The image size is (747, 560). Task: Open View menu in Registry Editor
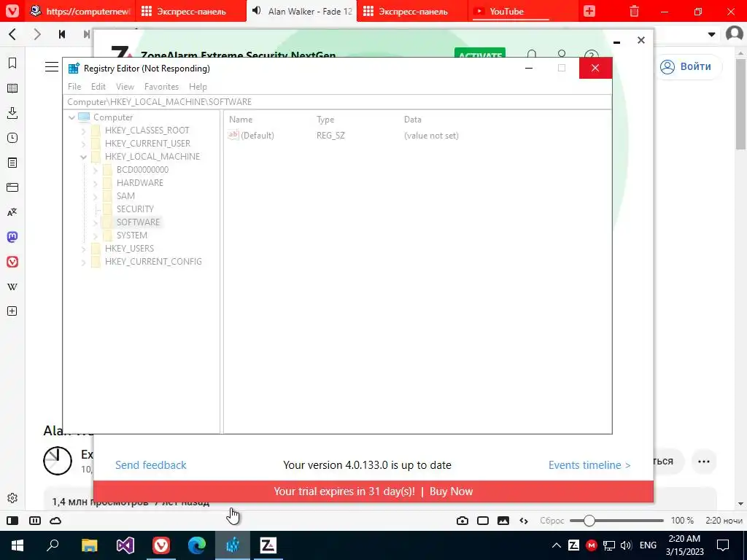[125, 87]
